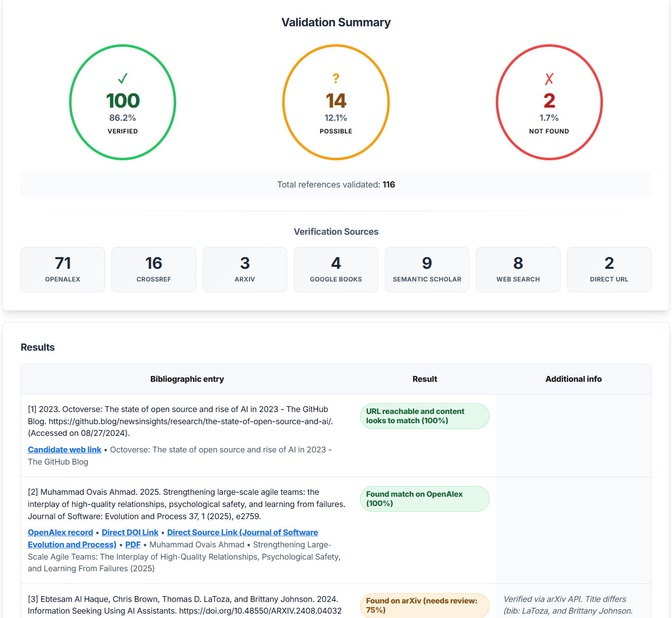Click the Web Search source counter
Screen dimensions: 672x618
coord(518,269)
